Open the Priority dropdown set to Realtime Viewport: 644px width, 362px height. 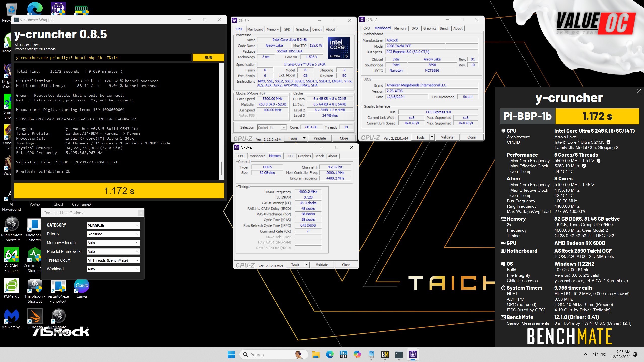click(x=113, y=234)
